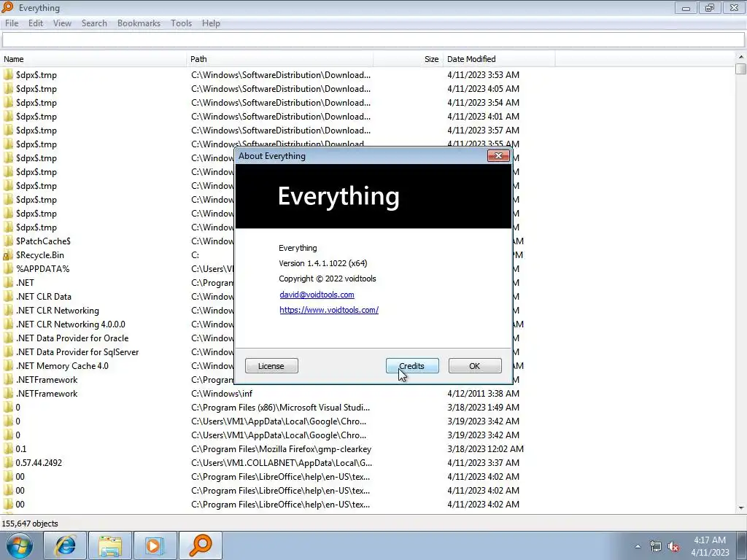Select the $PatchCache$ folder icon
This screenshot has height=560, width=747.
pyautogui.click(x=8, y=241)
